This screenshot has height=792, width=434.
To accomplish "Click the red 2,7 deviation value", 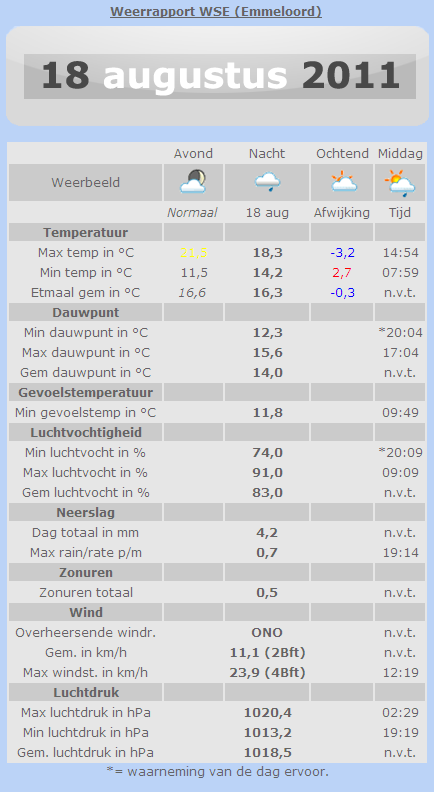I will point(342,273).
